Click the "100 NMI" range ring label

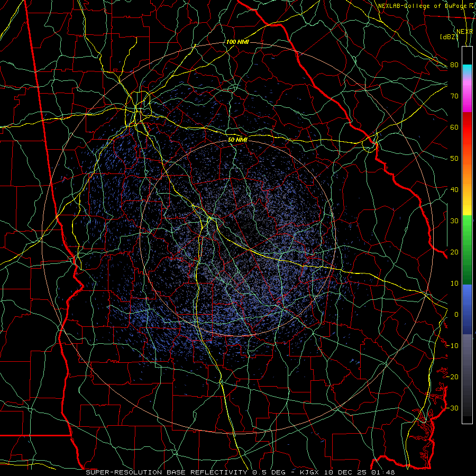pos(237,42)
